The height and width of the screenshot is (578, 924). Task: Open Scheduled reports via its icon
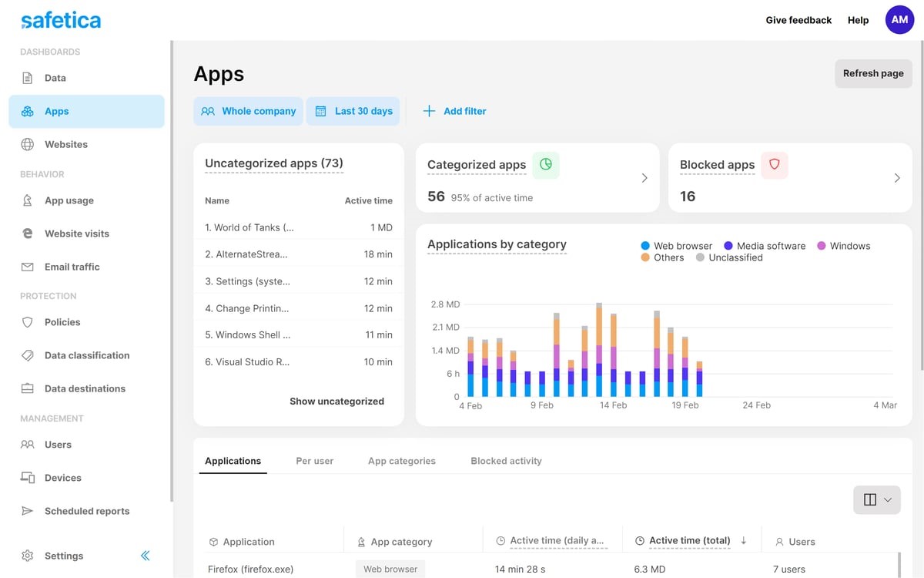coord(27,511)
